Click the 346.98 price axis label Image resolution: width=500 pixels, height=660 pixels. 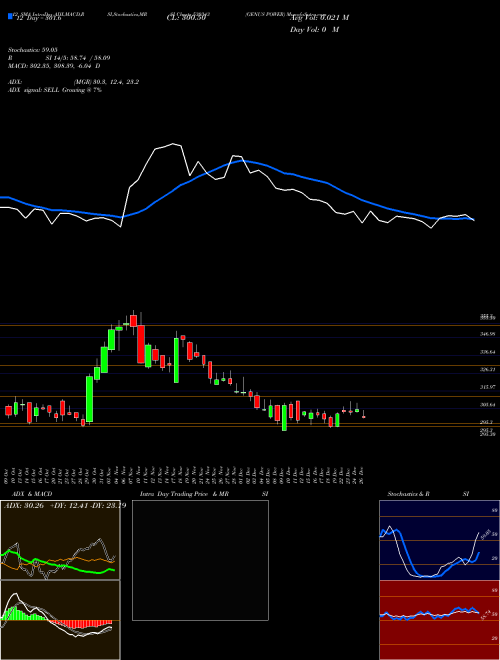(487, 334)
